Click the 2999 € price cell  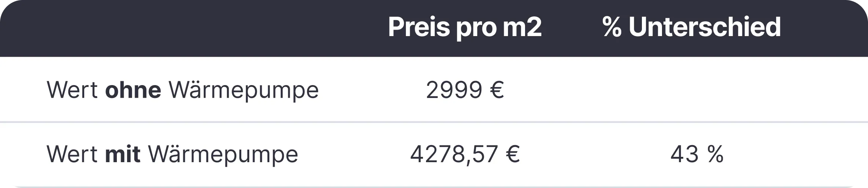[x=465, y=90]
